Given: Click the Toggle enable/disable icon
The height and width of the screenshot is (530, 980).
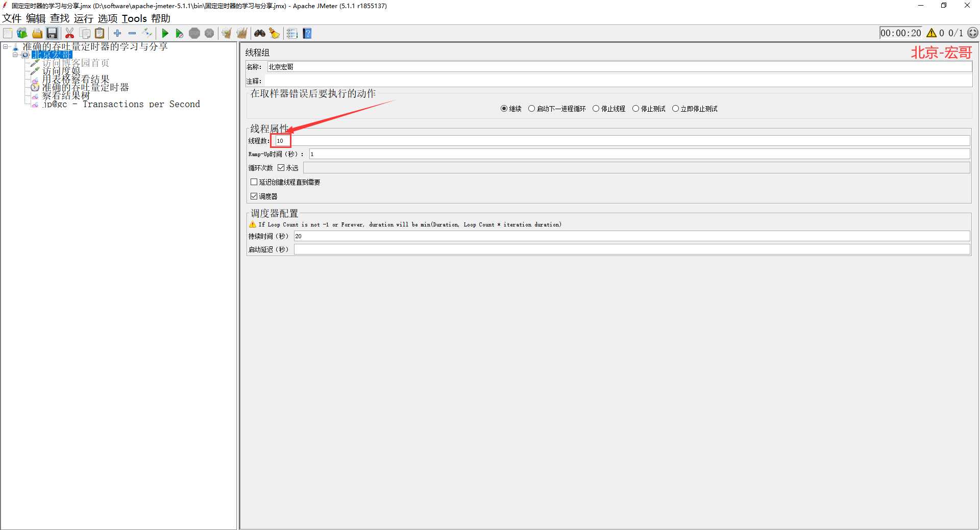Looking at the screenshot, I should (147, 33).
